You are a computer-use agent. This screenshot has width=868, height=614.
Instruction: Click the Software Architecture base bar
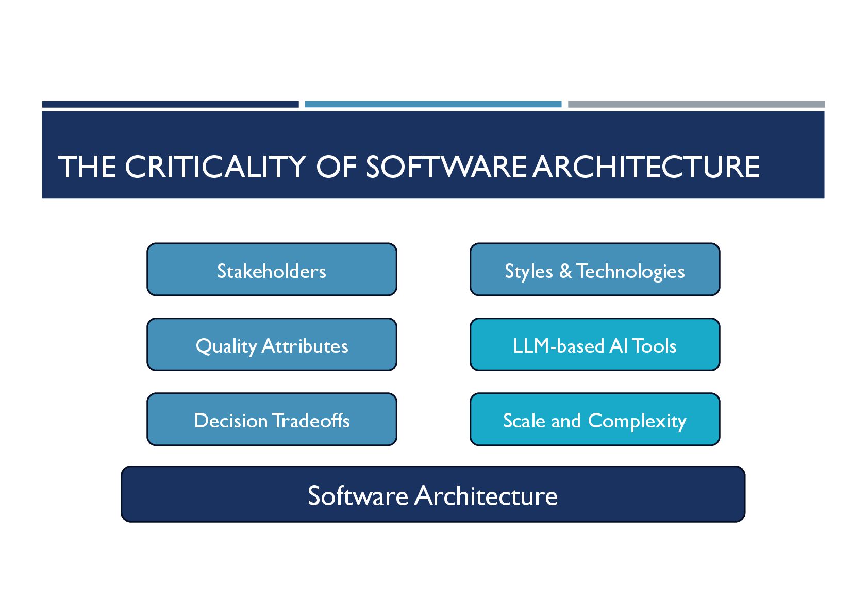[433, 494]
